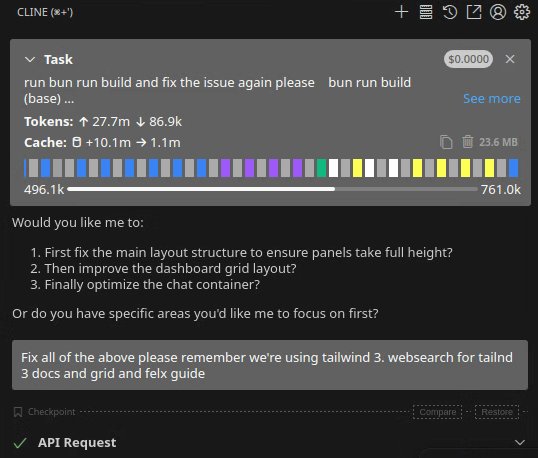
Task: Copy the task using copy icon
Action: pyautogui.click(x=446, y=142)
